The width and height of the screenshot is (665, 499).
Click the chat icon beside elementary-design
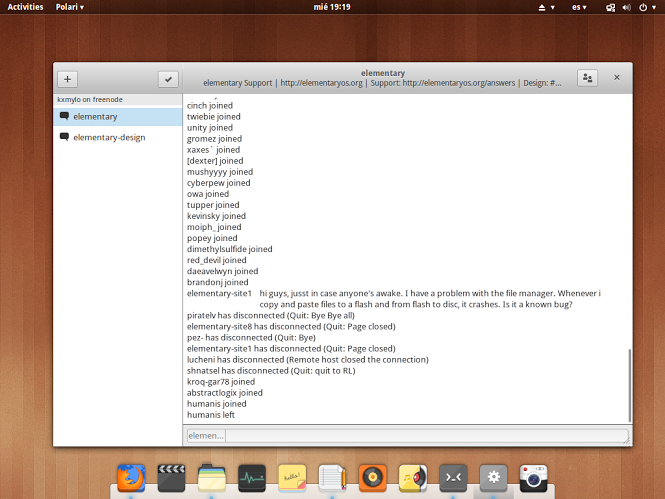(64, 137)
